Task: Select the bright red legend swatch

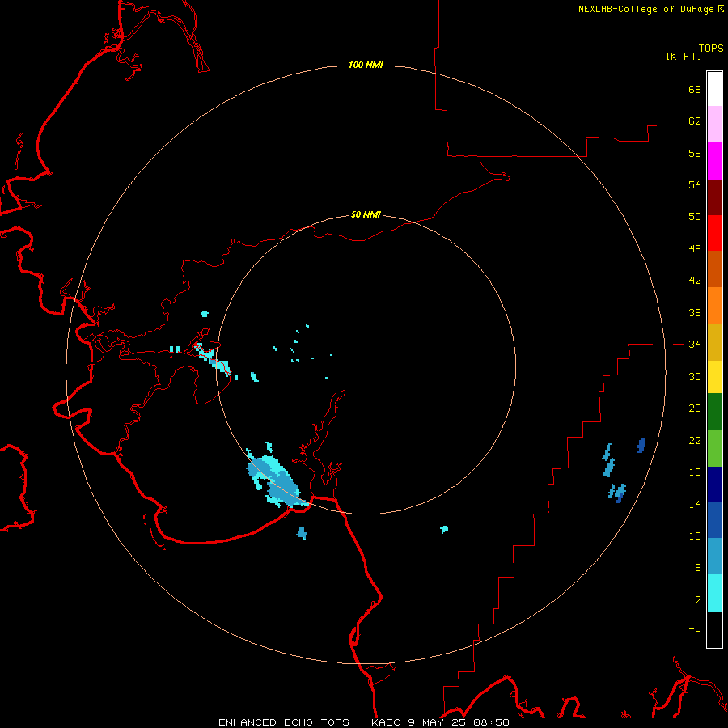Action: click(714, 233)
